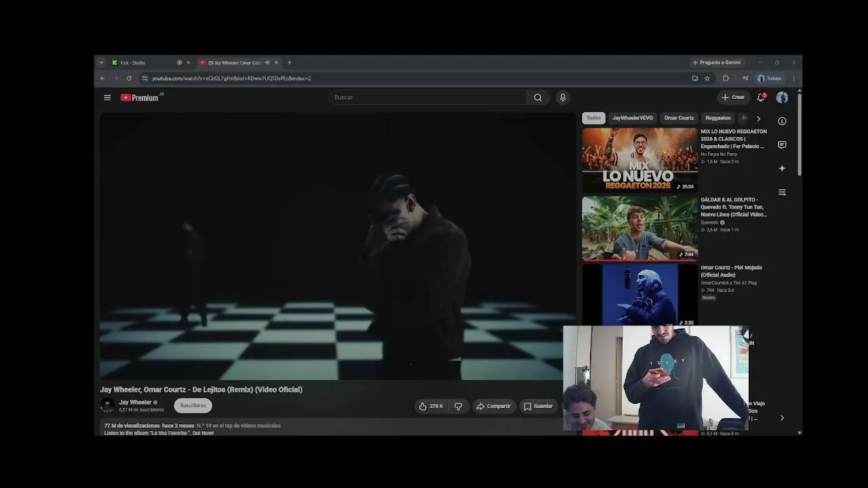
Task: Open Jay Wheeler channel avatar
Action: (107, 405)
